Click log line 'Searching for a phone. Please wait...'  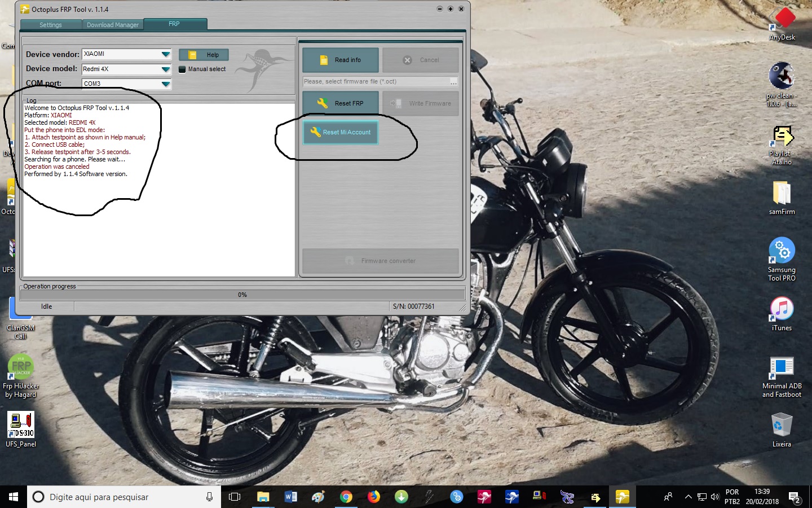[x=74, y=159]
